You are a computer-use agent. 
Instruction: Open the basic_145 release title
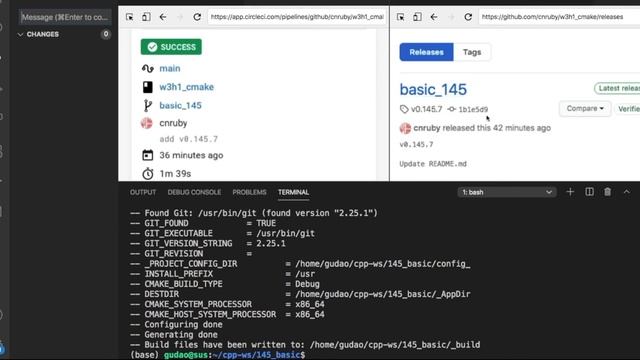(433, 89)
